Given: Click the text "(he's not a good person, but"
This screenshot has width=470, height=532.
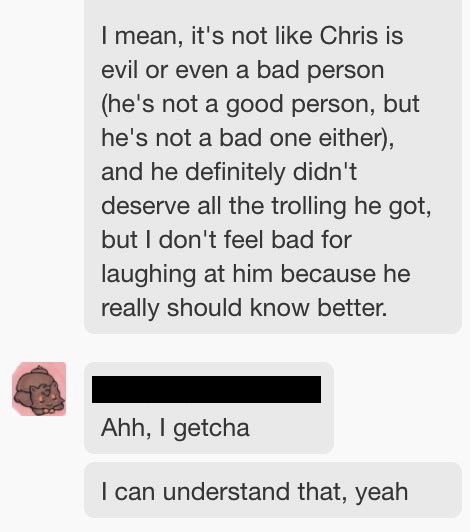Looking at the screenshot, I should 260,104.
